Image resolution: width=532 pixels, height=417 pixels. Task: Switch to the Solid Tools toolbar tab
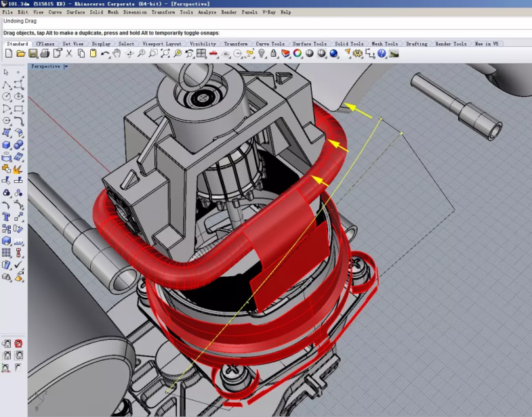coord(349,44)
